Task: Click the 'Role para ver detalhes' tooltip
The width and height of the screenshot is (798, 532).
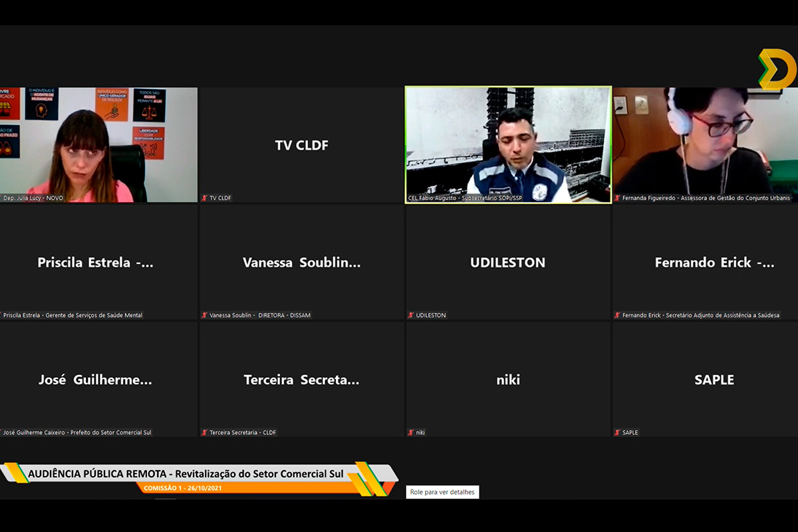Action: coord(442,492)
